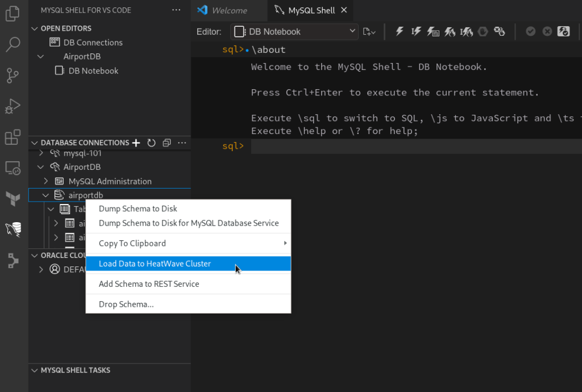This screenshot has width=582, height=392.
Task: Open the Extensions view
Action: 13,136
